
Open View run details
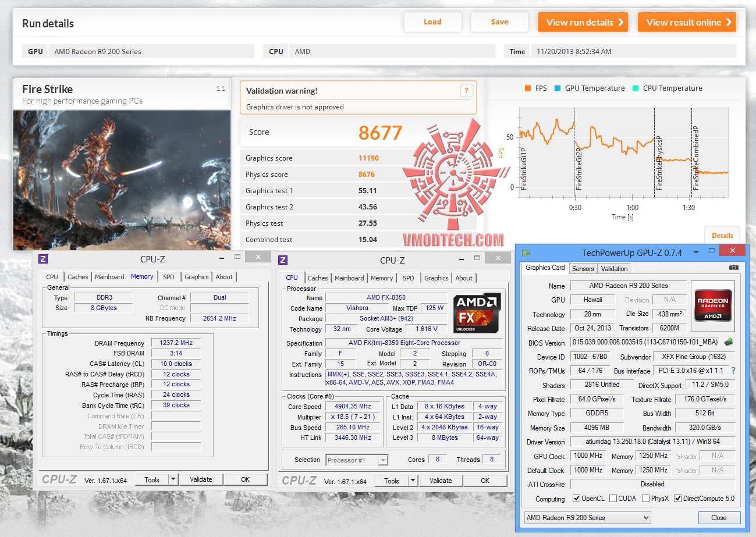(583, 22)
